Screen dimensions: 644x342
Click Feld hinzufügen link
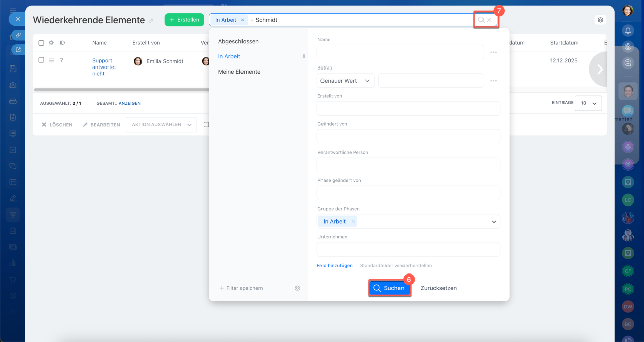[x=335, y=265]
